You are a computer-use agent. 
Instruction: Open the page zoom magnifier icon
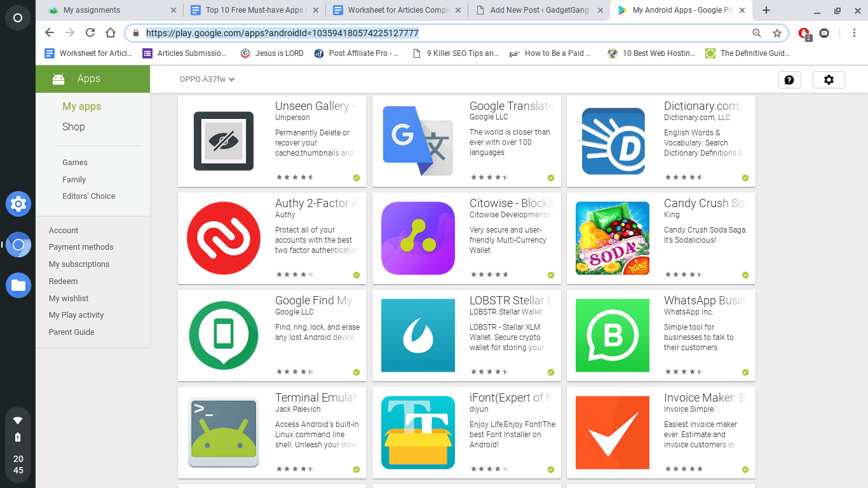point(756,33)
